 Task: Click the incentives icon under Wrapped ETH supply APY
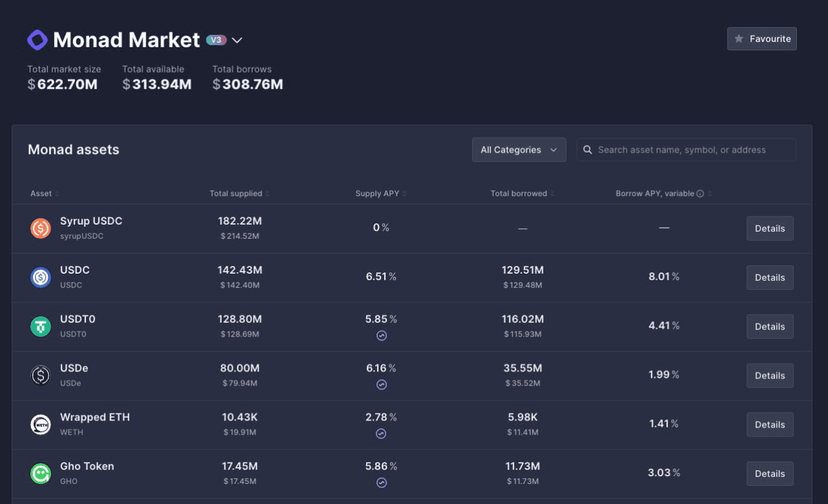pyautogui.click(x=381, y=433)
